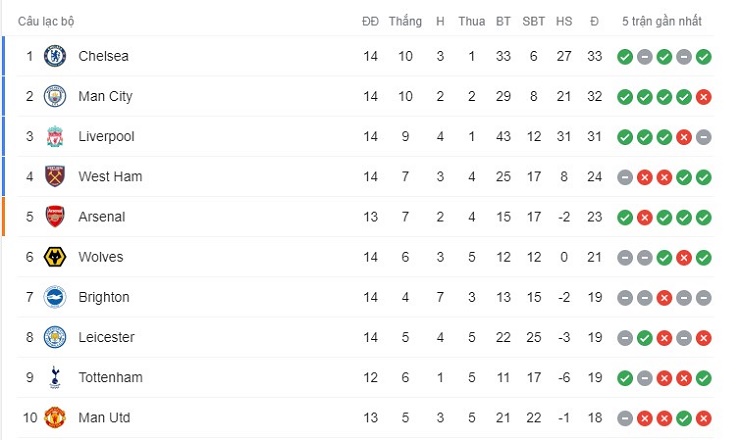Click the Wolves logo icon
This screenshot has width=740, height=440.
tap(55, 257)
